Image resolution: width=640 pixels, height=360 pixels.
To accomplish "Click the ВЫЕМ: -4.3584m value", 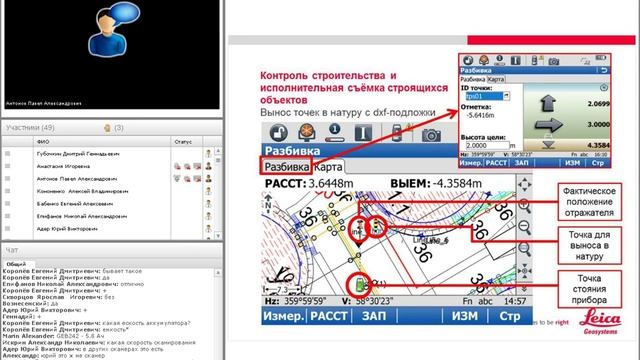I will pos(436,184).
